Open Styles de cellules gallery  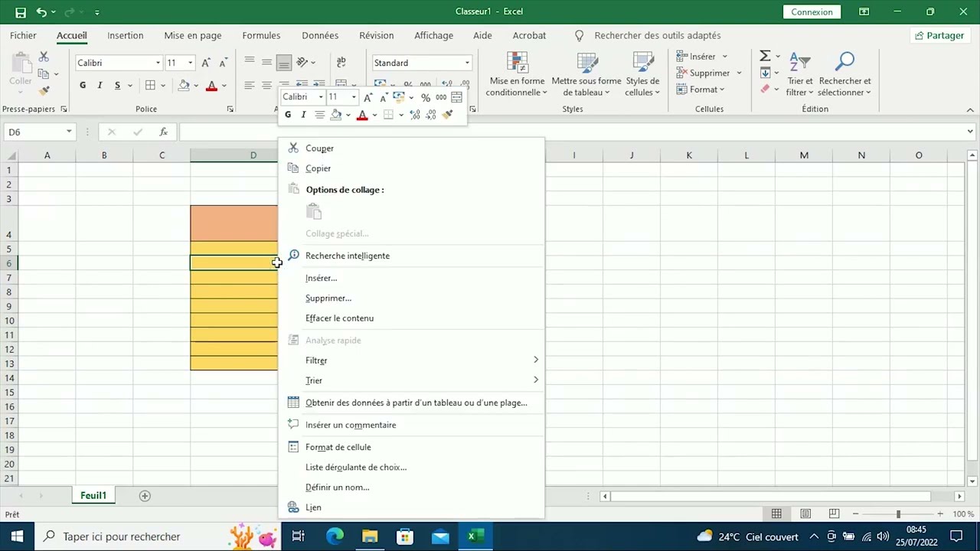642,75
